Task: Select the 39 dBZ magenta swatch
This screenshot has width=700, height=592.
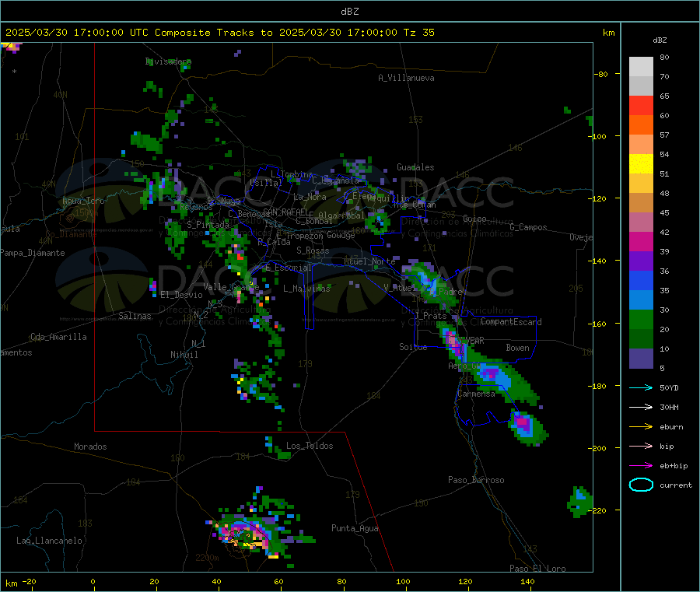Action: click(641, 241)
